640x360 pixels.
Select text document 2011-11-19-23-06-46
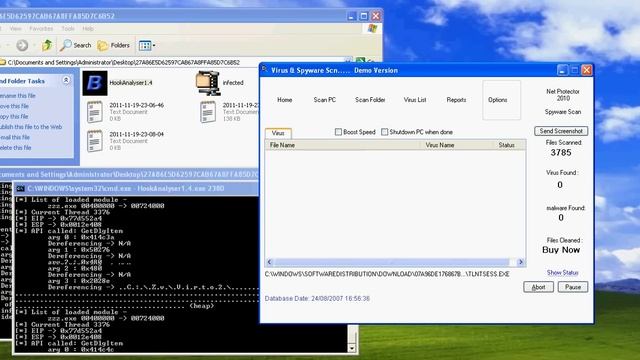125,111
